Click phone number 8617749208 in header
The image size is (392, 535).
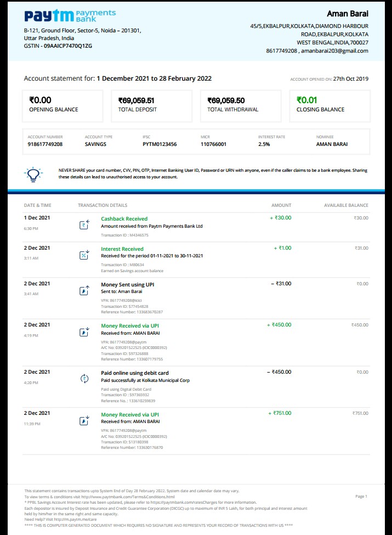282,51
